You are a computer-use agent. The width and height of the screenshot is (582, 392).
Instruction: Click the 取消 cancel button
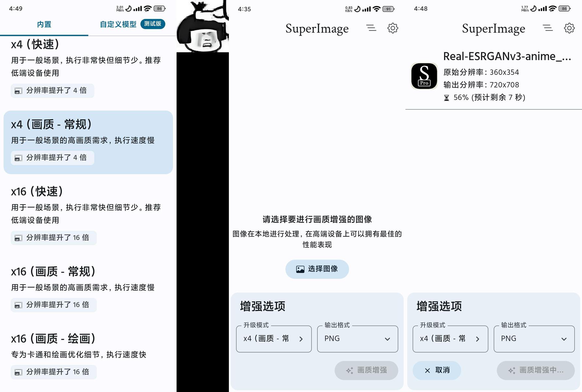coord(437,370)
